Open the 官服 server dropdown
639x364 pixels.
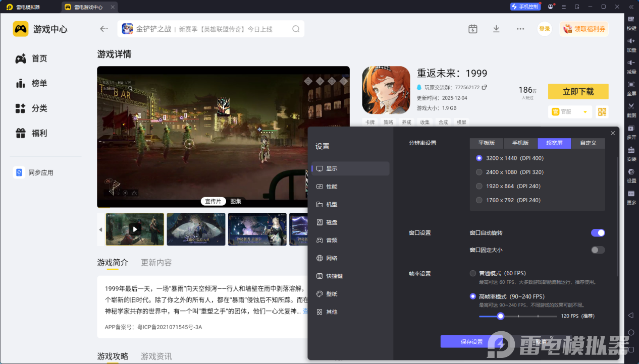[570, 111]
